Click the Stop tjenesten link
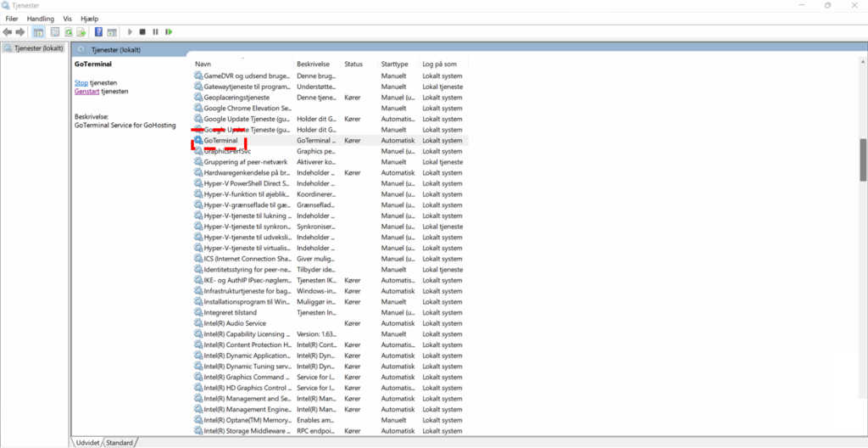 (x=81, y=83)
